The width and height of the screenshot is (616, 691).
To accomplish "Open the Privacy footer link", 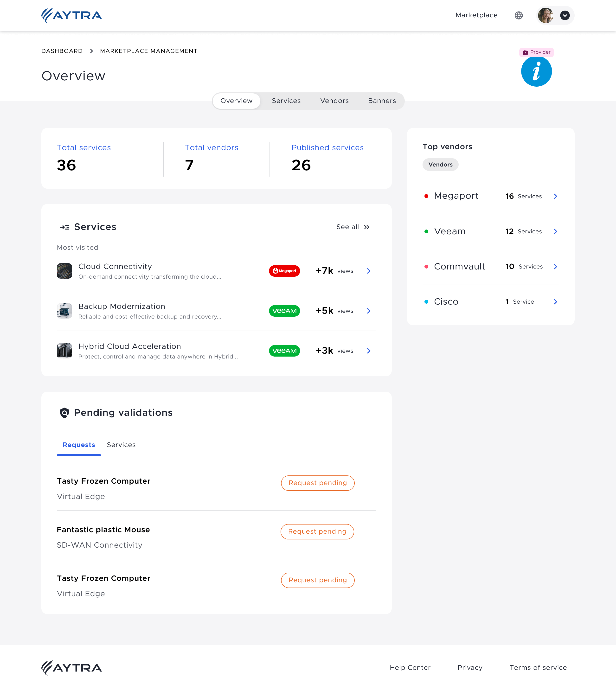I will (x=470, y=668).
